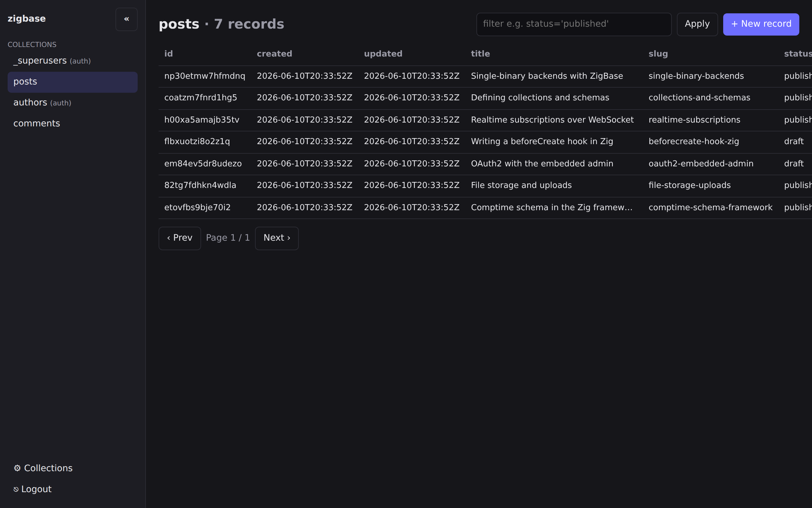This screenshot has width=812, height=508.
Task: Open record flbxuotzi8o2z1q
Action: 197,142
